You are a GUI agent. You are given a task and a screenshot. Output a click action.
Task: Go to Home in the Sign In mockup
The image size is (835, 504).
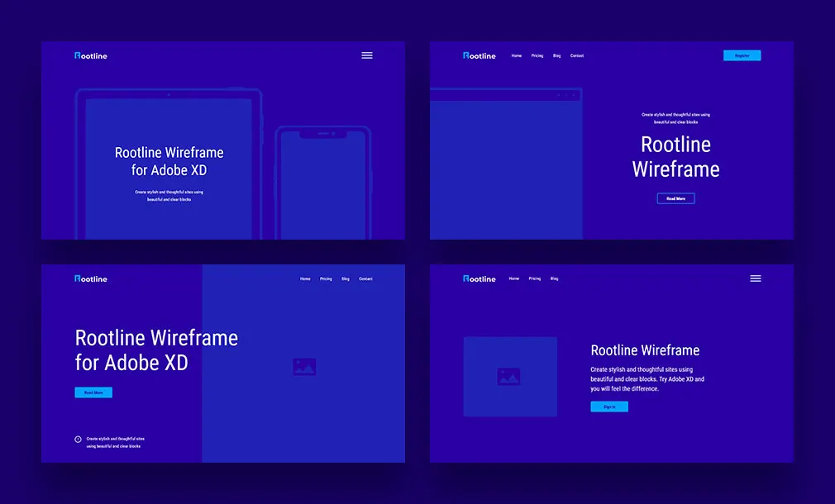(514, 278)
